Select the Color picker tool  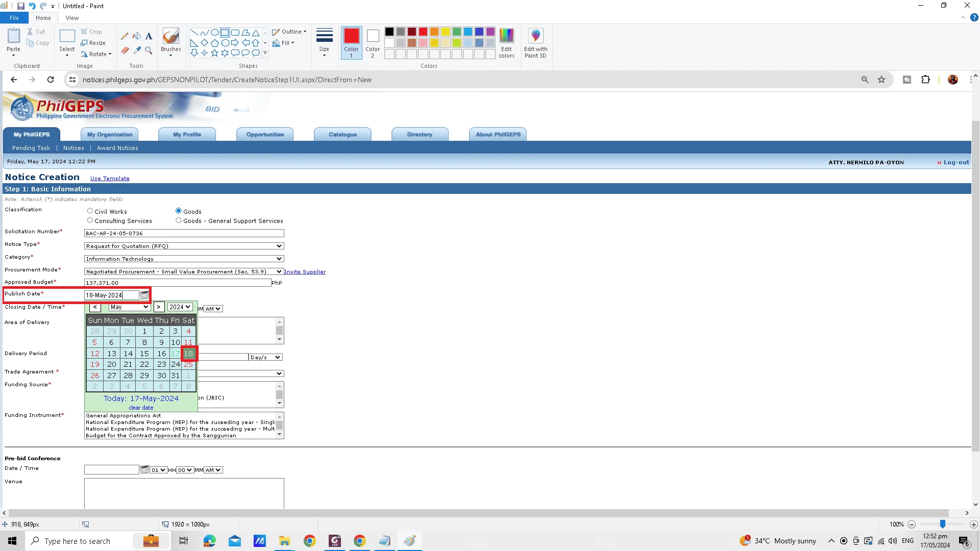pyautogui.click(x=137, y=50)
